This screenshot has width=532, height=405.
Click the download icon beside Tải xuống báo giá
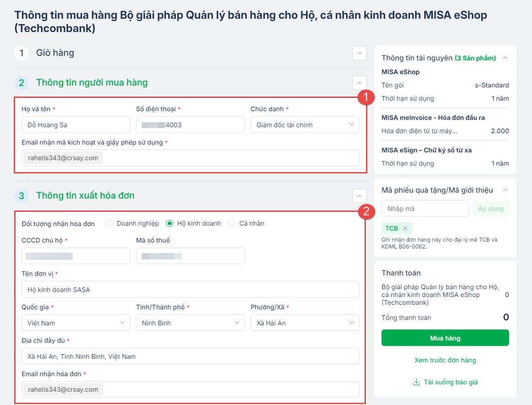[416, 382]
